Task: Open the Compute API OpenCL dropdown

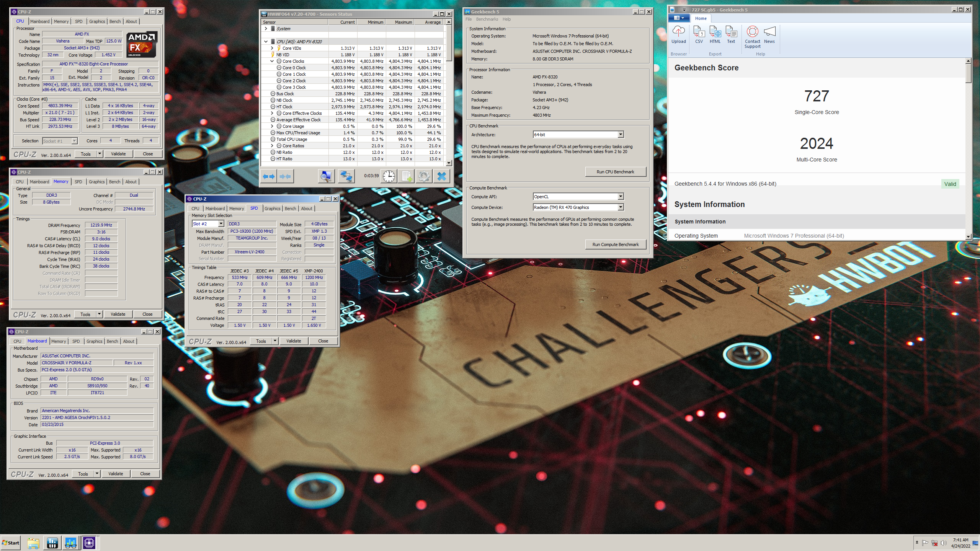Action: (x=621, y=196)
